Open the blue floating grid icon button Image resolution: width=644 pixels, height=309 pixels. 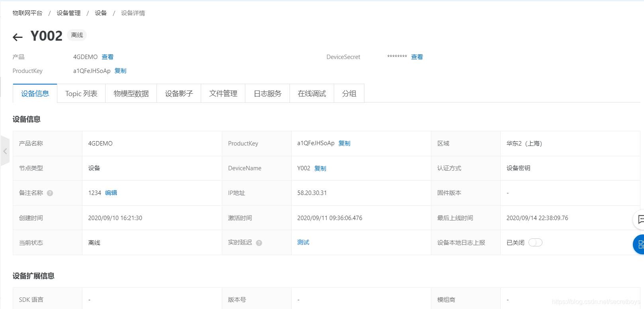[640, 244]
